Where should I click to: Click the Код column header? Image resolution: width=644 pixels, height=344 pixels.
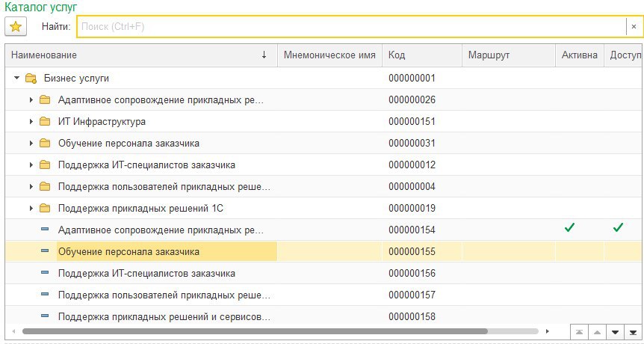[422, 55]
